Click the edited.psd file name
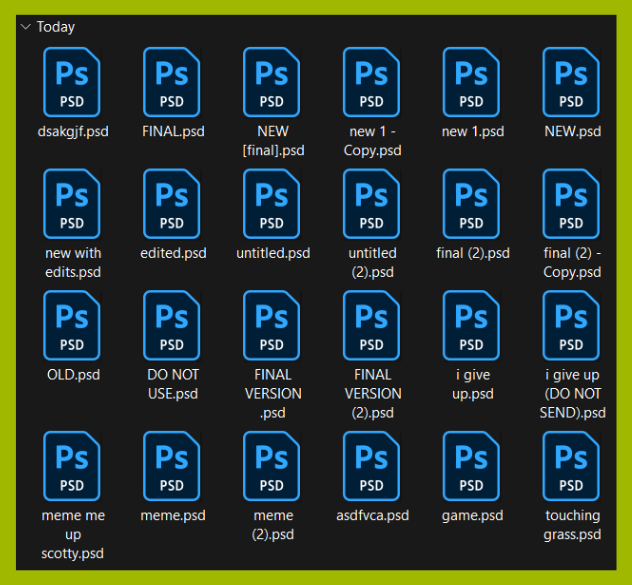Viewport: 632px width, 585px height. click(x=173, y=253)
